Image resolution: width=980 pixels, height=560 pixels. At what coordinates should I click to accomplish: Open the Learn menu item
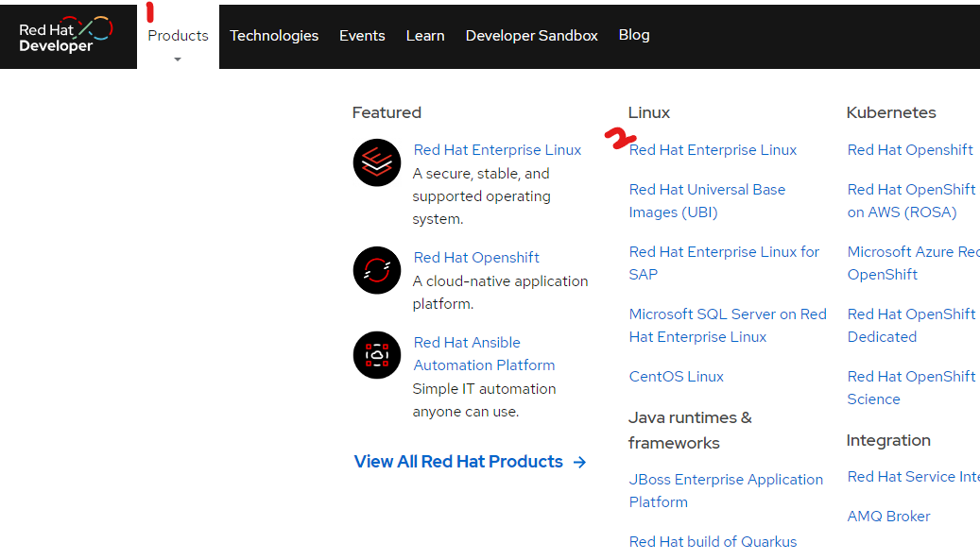coord(425,36)
